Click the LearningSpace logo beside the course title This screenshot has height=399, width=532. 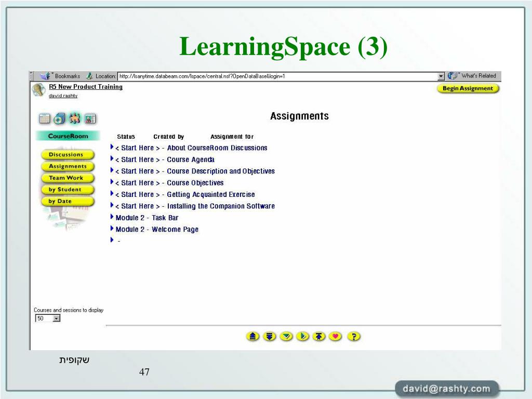click(38, 90)
